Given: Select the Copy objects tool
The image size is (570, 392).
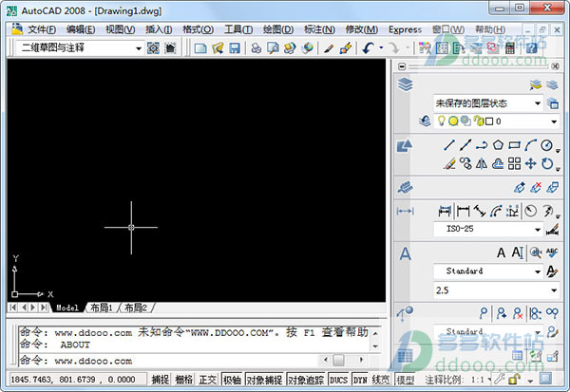Looking at the screenshot, I should (465, 163).
